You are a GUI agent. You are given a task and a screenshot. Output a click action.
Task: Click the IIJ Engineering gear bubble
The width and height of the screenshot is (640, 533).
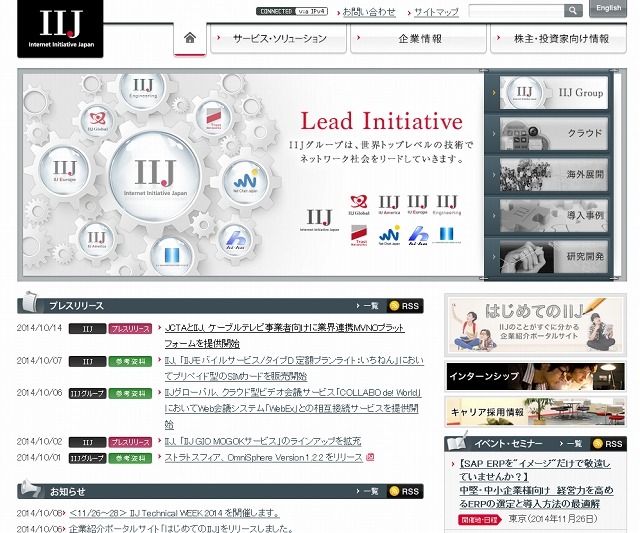(143, 89)
